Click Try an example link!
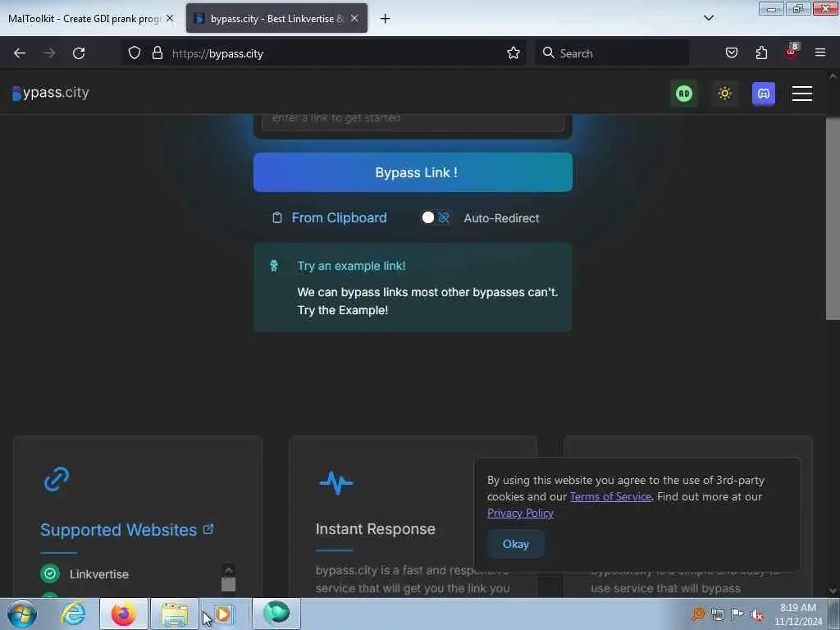 351,266
